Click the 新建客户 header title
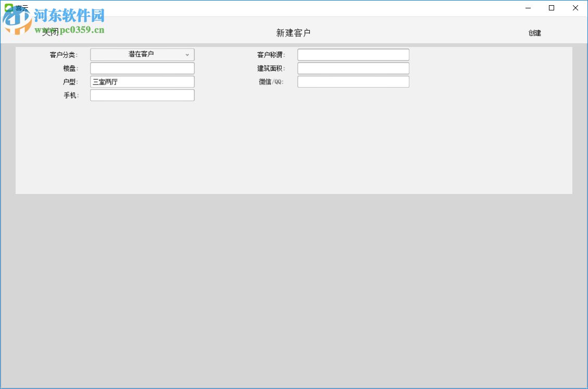The width and height of the screenshot is (588, 389). tap(294, 33)
